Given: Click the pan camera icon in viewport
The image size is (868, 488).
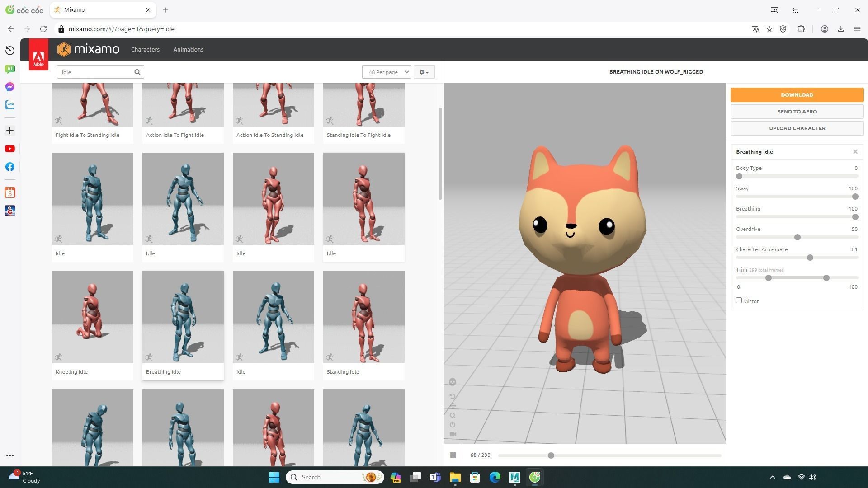Looking at the screenshot, I should (x=453, y=406).
